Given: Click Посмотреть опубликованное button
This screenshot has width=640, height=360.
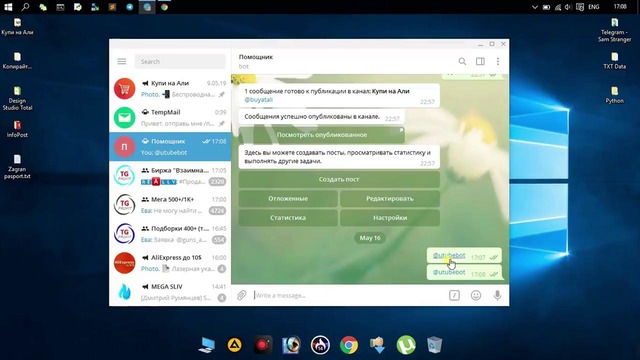Looking at the screenshot, I should click(x=322, y=135).
